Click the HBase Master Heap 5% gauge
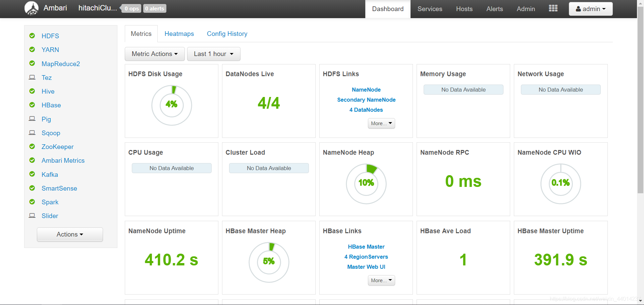644x305 pixels. (x=269, y=262)
